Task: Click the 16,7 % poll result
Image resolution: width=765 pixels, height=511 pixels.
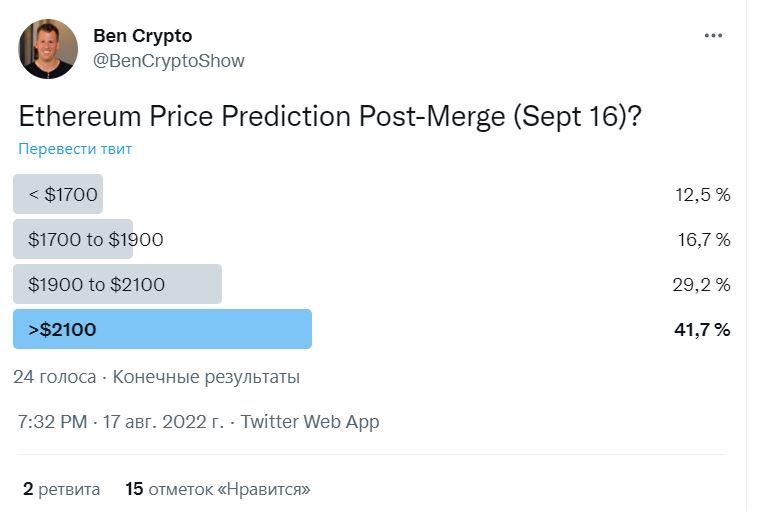Action: pyautogui.click(x=703, y=239)
